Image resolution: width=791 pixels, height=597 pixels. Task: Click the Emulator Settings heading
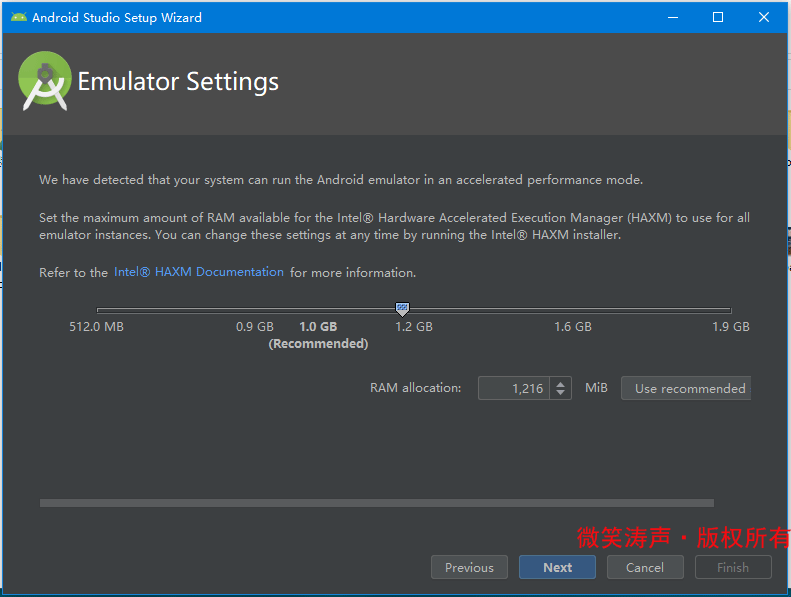[178, 82]
